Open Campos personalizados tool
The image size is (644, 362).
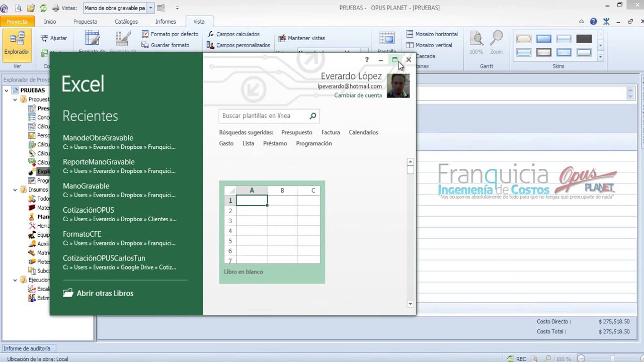(x=239, y=45)
